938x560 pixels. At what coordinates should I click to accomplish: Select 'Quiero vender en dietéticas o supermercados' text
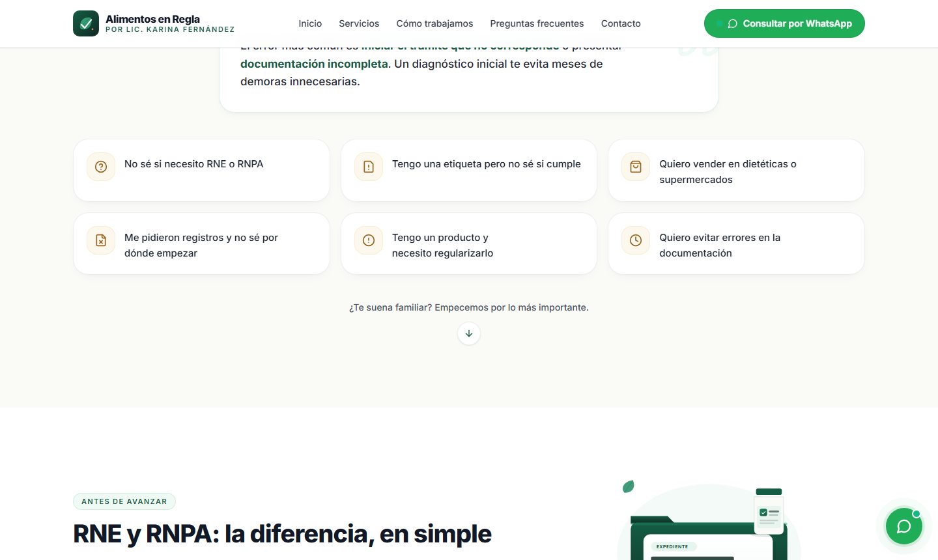(728, 172)
